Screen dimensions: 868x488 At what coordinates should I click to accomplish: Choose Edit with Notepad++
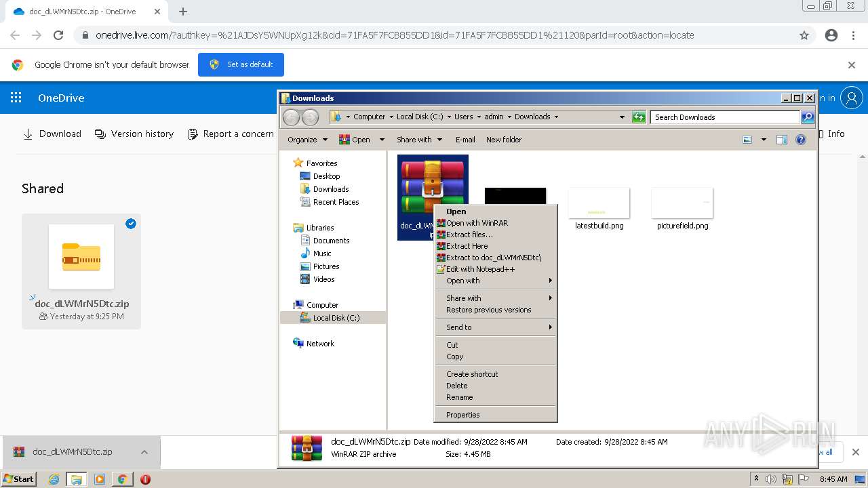point(496,269)
